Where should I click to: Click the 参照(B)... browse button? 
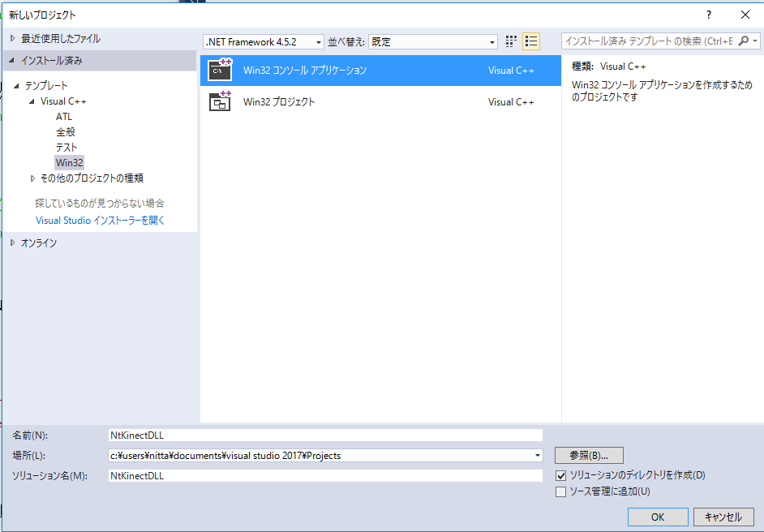pyautogui.click(x=589, y=455)
